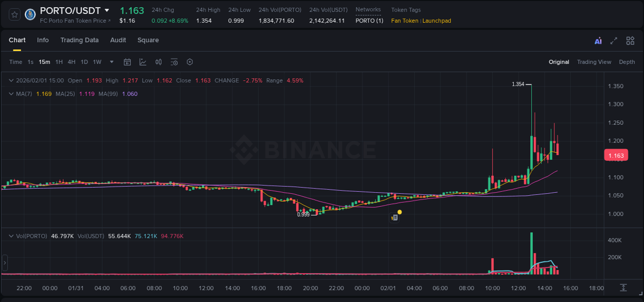Expand the Networks PORTO (1) dropdown
The width and height of the screenshot is (644, 302).
(x=369, y=21)
